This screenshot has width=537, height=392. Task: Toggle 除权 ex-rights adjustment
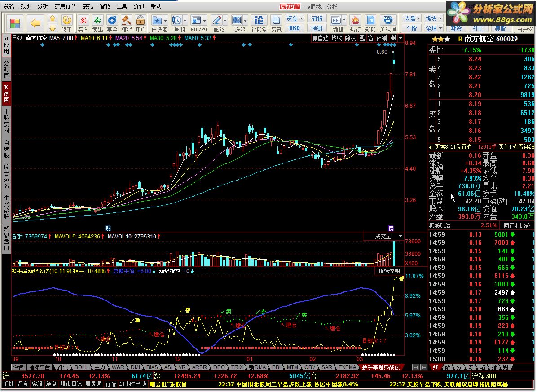350,38
